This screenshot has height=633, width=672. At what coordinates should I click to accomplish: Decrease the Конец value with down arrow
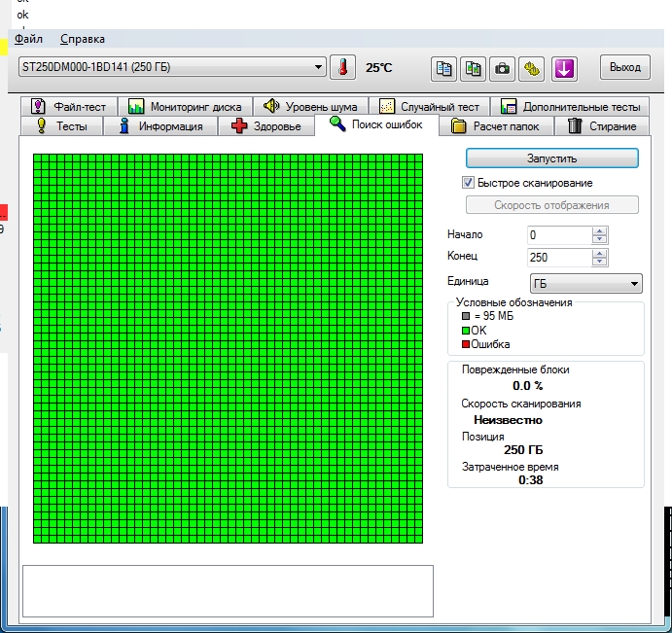(x=600, y=262)
